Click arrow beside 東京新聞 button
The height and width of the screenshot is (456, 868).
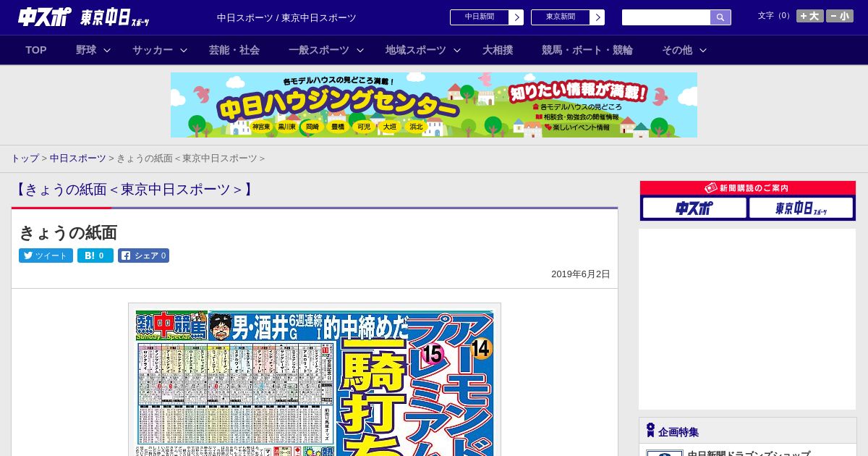(x=597, y=17)
